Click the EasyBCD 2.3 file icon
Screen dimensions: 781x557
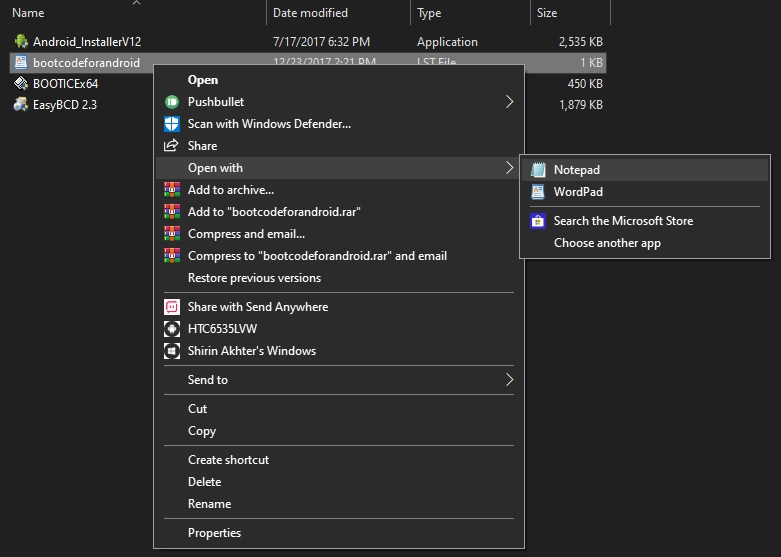coord(21,105)
